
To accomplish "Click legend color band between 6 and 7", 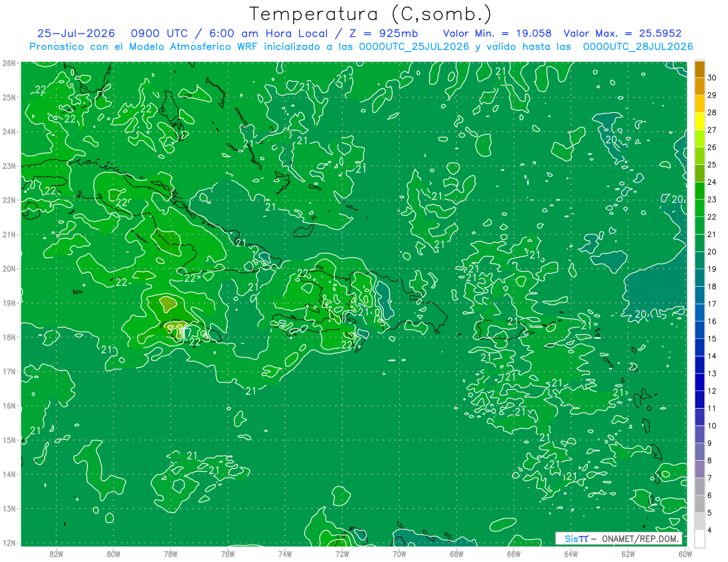I will [x=699, y=486].
